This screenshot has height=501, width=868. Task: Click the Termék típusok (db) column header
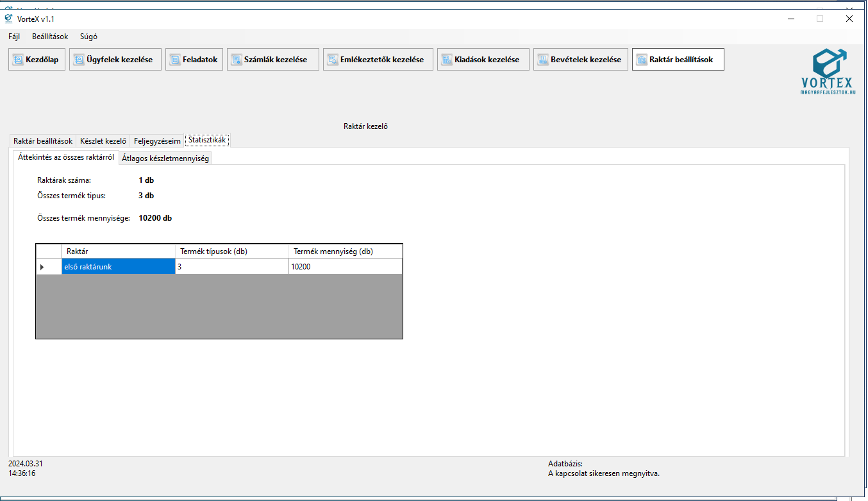coord(231,251)
